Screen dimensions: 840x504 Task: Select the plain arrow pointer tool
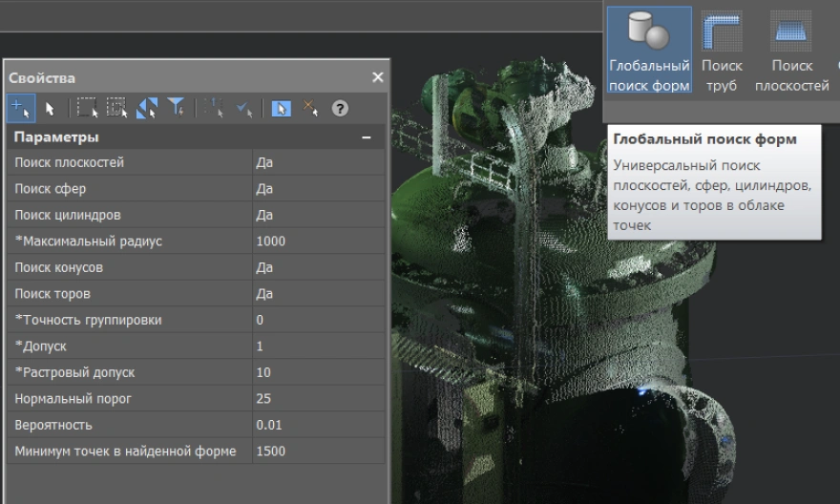[50, 109]
